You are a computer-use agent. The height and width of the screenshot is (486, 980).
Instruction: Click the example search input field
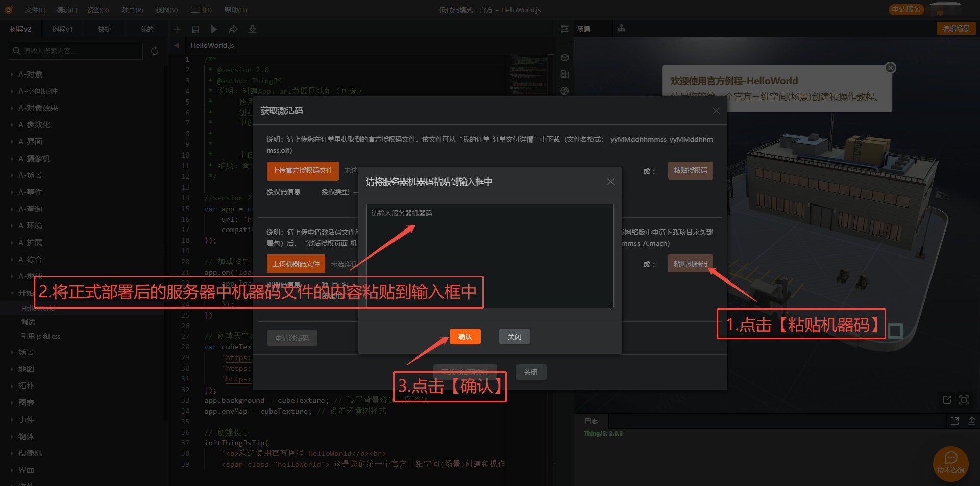[76, 51]
